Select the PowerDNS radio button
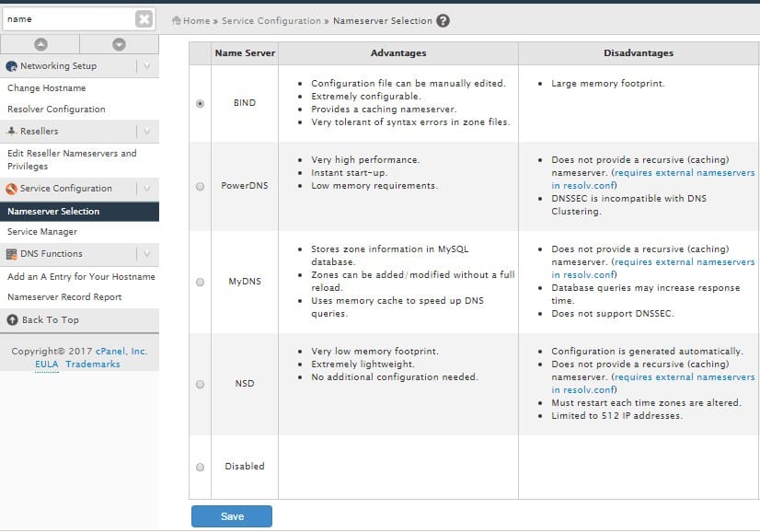 tap(200, 186)
